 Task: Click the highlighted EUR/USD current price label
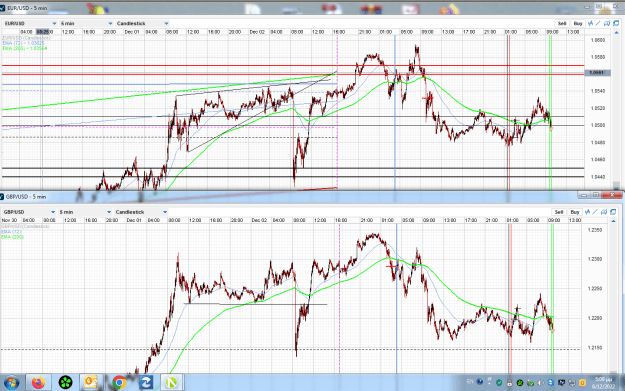coord(597,73)
